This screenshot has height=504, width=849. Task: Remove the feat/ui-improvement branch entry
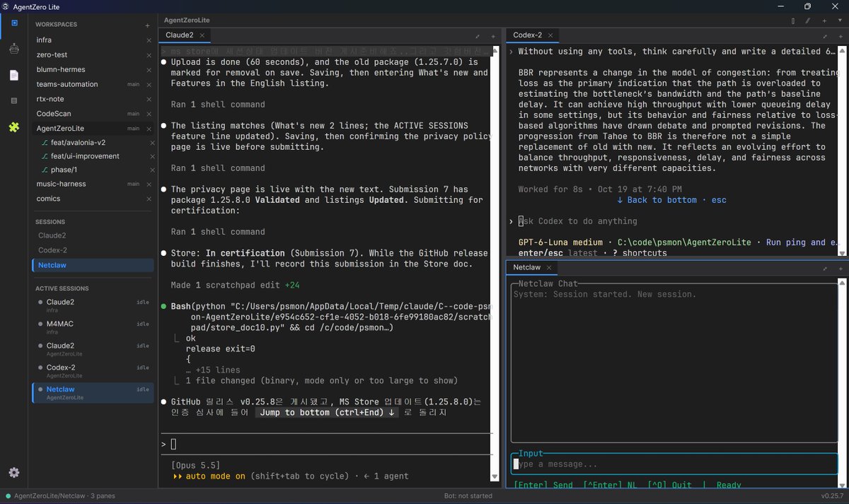point(152,156)
